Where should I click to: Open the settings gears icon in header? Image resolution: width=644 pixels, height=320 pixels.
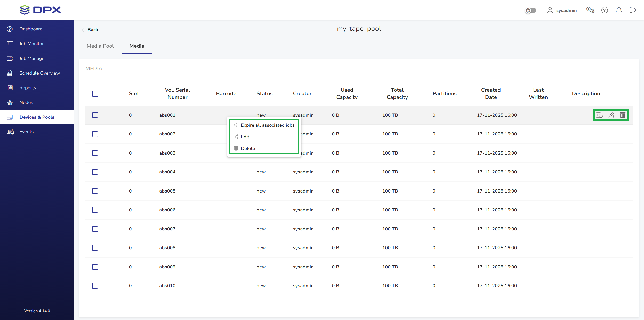tap(590, 10)
